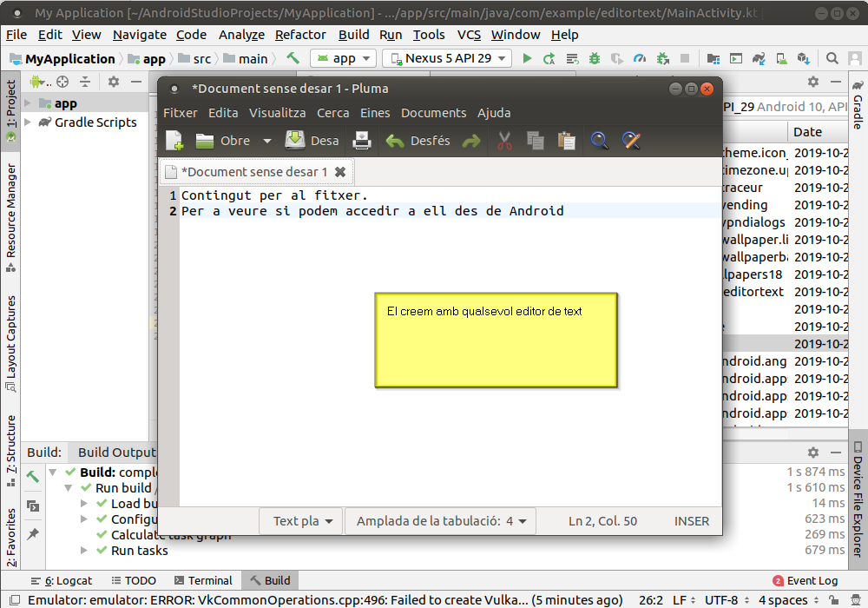The image size is (868, 608).
Task: Click the locate target icon in Project panel
Action: click(62, 82)
